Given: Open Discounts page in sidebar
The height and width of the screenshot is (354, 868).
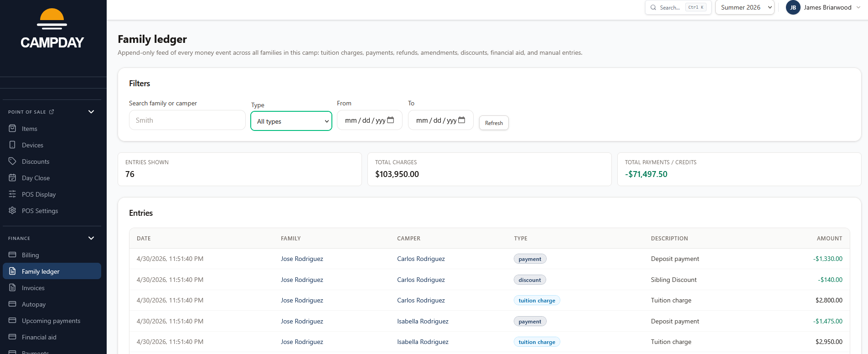Looking at the screenshot, I should [52, 161].
